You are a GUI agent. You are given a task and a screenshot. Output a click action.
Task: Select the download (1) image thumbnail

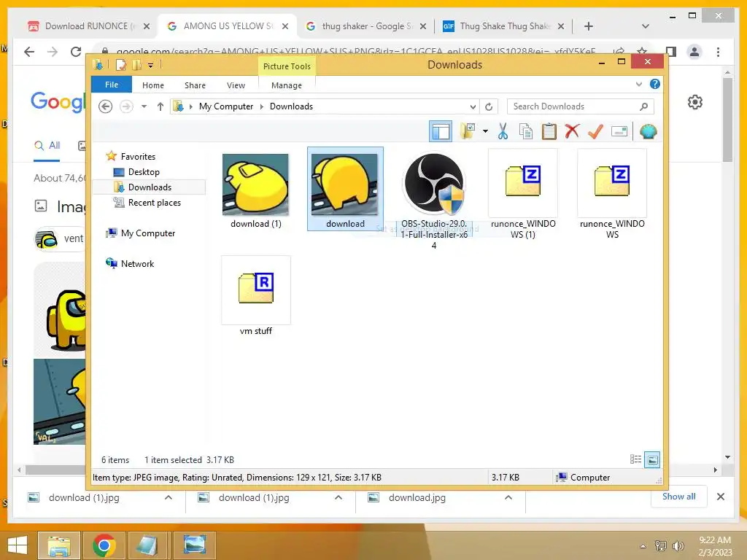pos(255,184)
